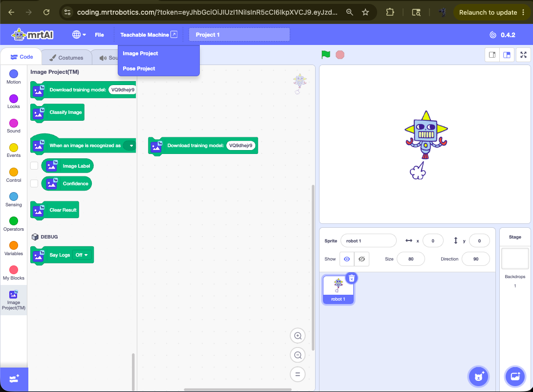Reload the browser page
This screenshot has height=392, width=533.
point(46,12)
